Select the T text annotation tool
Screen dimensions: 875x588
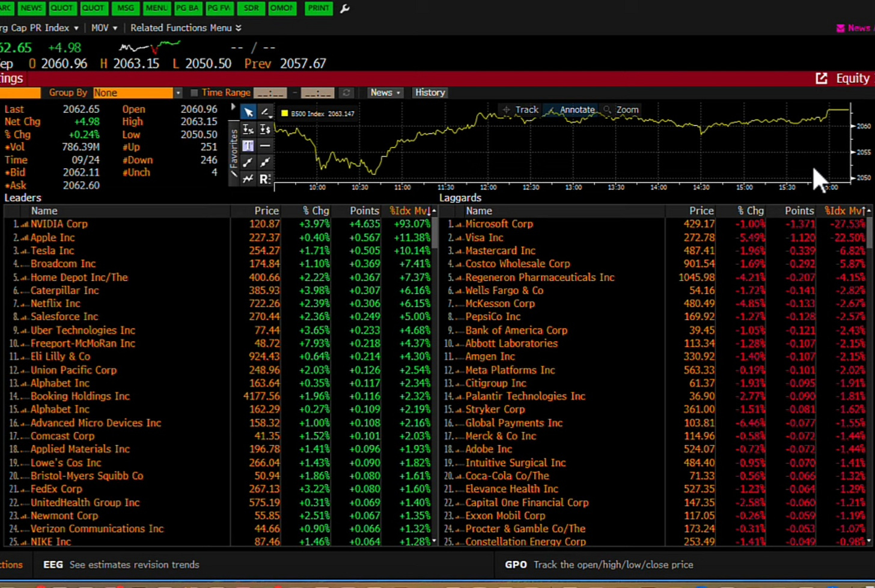click(x=248, y=145)
